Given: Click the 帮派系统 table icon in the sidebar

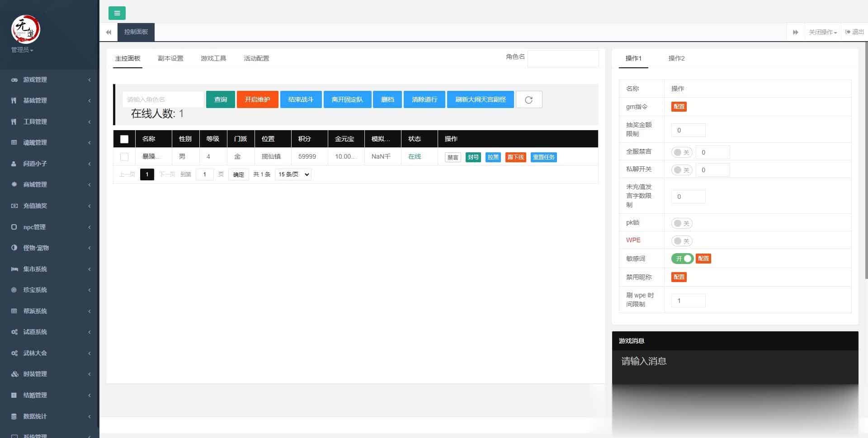Looking at the screenshot, I should tap(14, 311).
